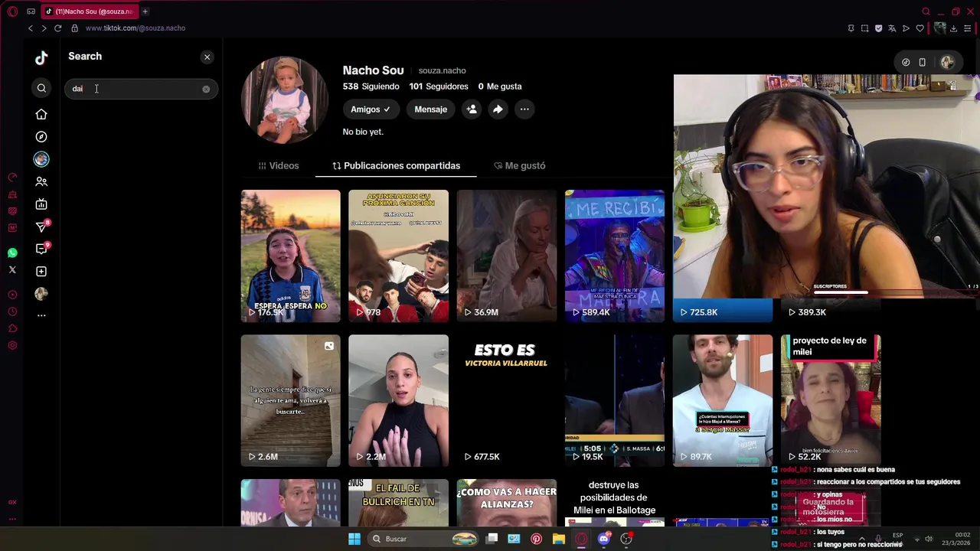Open the 2.2M views video thumbnail

(x=398, y=400)
